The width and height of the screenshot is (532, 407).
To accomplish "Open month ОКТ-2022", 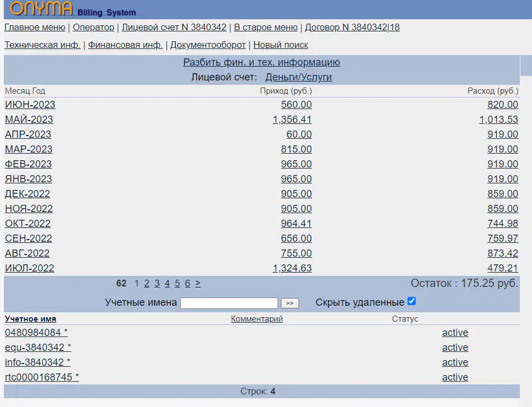I will pos(28,224).
